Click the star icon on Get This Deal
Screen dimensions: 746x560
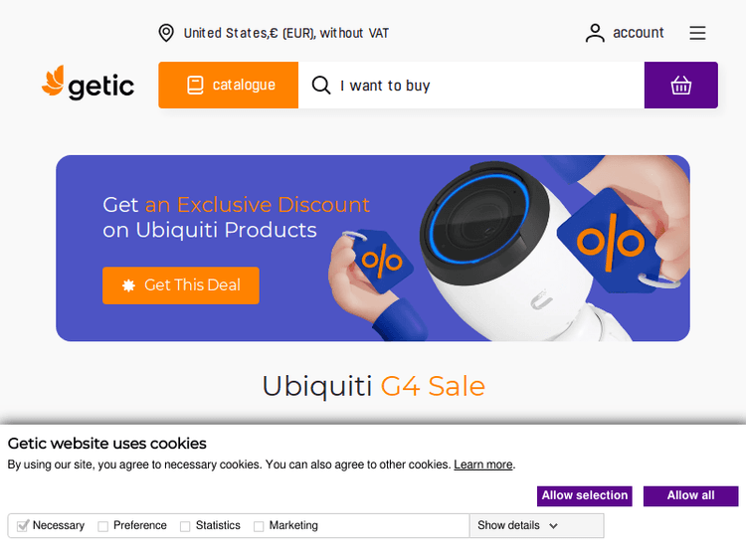tap(128, 285)
